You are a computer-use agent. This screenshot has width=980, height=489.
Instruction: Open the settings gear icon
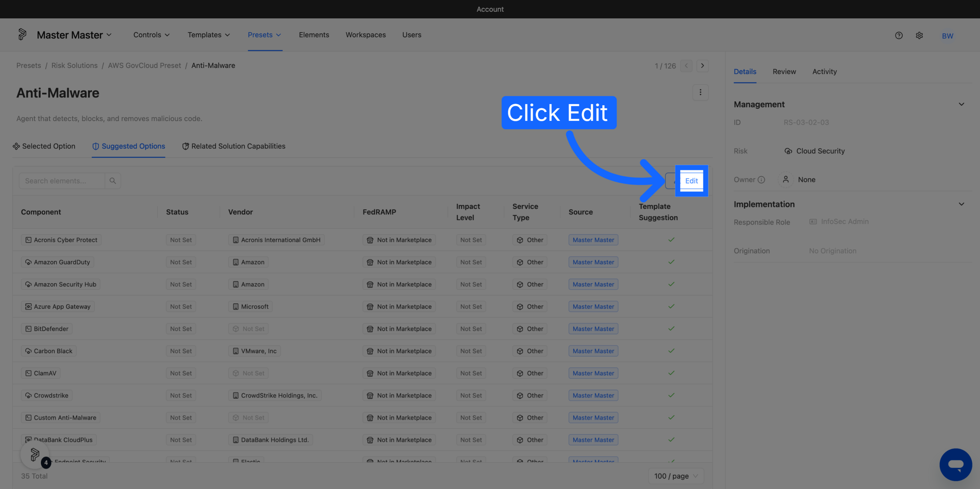(x=919, y=35)
